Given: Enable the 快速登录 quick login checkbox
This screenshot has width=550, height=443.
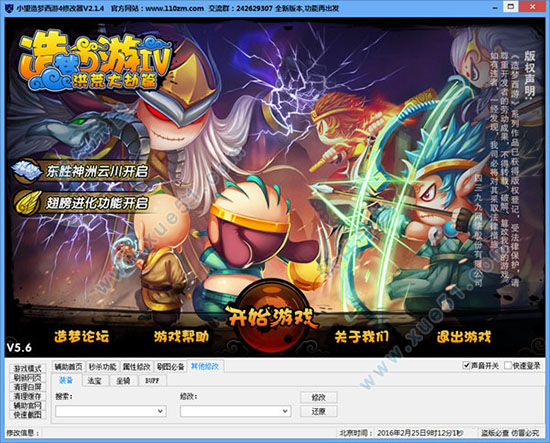Looking at the screenshot, I should click(x=508, y=365).
